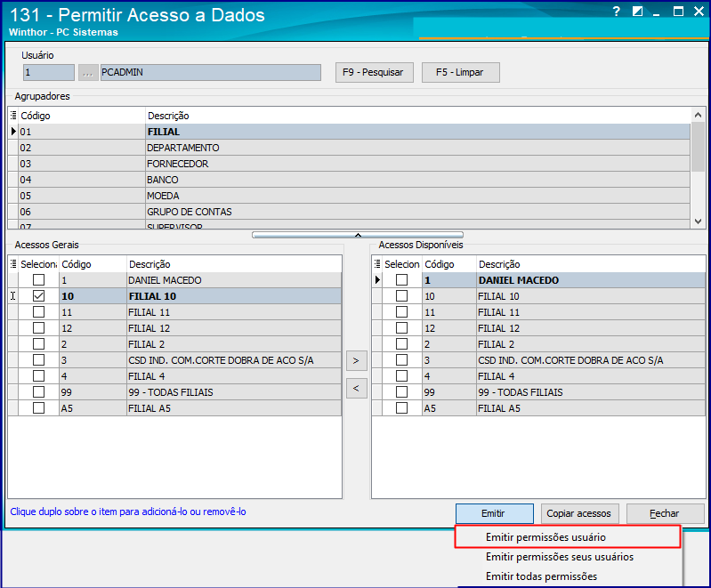This screenshot has width=711, height=588.
Task: Check DANIEL MACEDO in Acessos Disponíveis
Action: click(x=401, y=279)
